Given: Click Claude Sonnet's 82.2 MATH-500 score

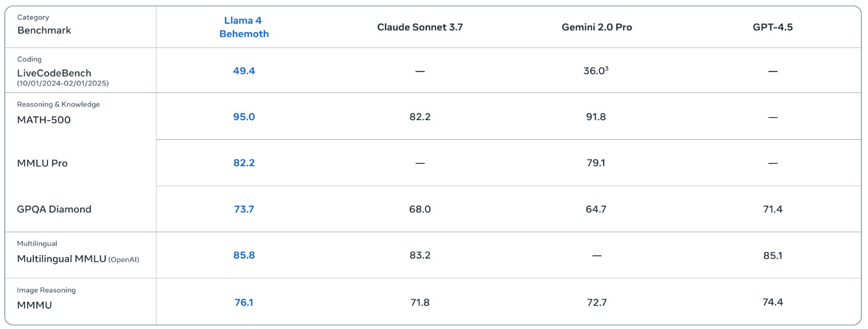Looking at the screenshot, I should pyautogui.click(x=420, y=116).
